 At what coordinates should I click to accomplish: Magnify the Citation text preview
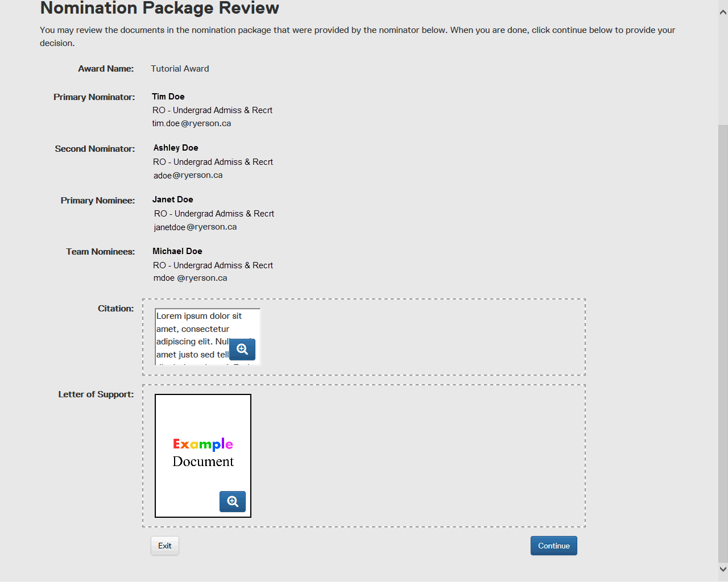pyautogui.click(x=242, y=350)
